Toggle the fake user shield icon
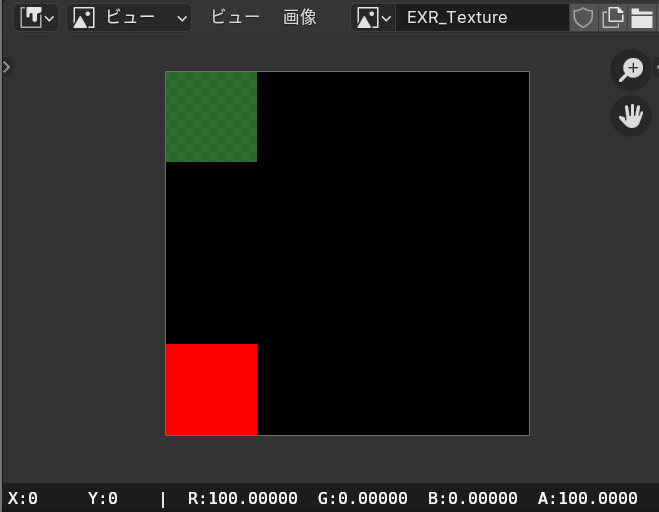The height and width of the screenshot is (512, 659). coord(583,18)
